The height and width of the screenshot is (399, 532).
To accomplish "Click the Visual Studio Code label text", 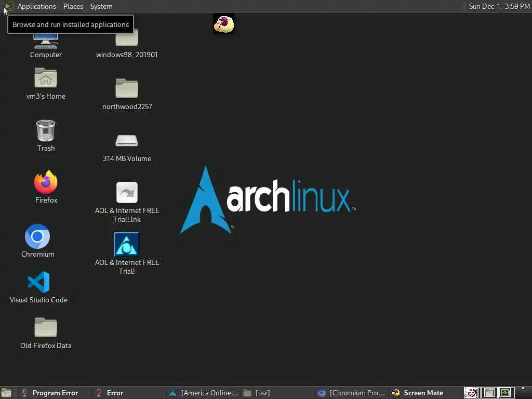I will pyautogui.click(x=38, y=300).
